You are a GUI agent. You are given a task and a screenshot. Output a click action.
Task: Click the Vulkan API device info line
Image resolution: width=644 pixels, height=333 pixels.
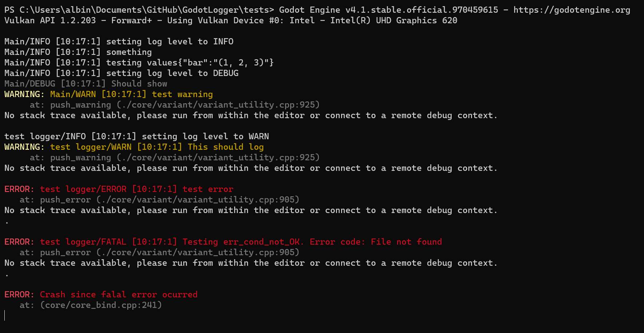[x=231, y=21]
